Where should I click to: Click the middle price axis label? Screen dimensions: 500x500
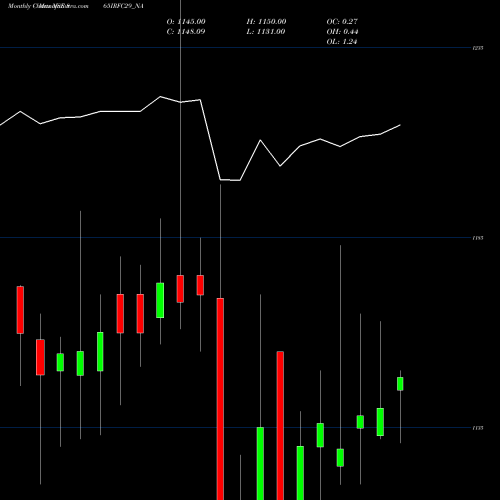[x=478, y=238]
